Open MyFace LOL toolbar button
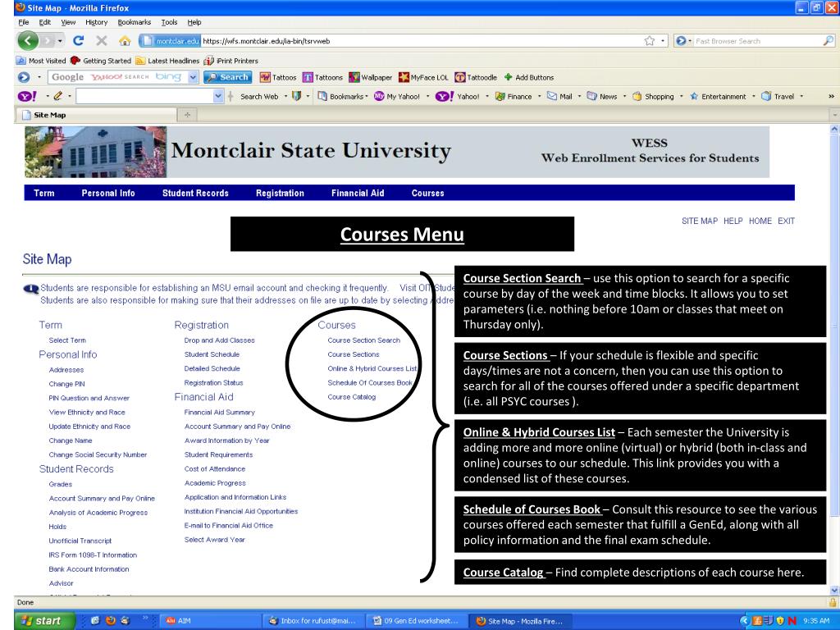Image resolution: width=840 pixels, height=630 pixels. pyautogui.click(x=423, y=77)
